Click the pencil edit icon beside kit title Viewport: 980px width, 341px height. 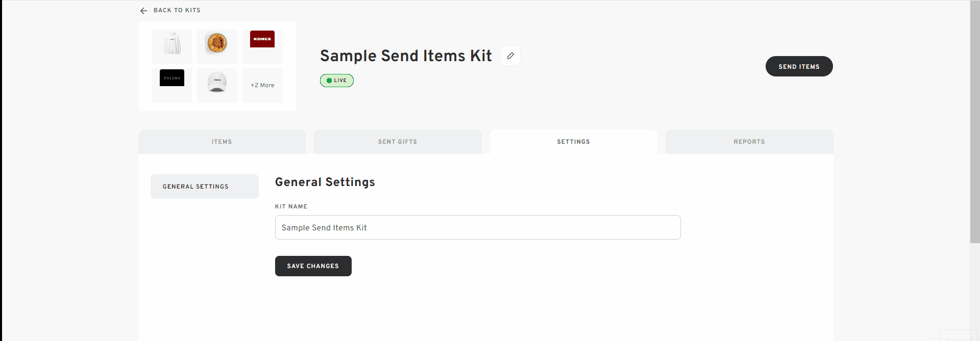pyautogui.click(x=510, y=56)
